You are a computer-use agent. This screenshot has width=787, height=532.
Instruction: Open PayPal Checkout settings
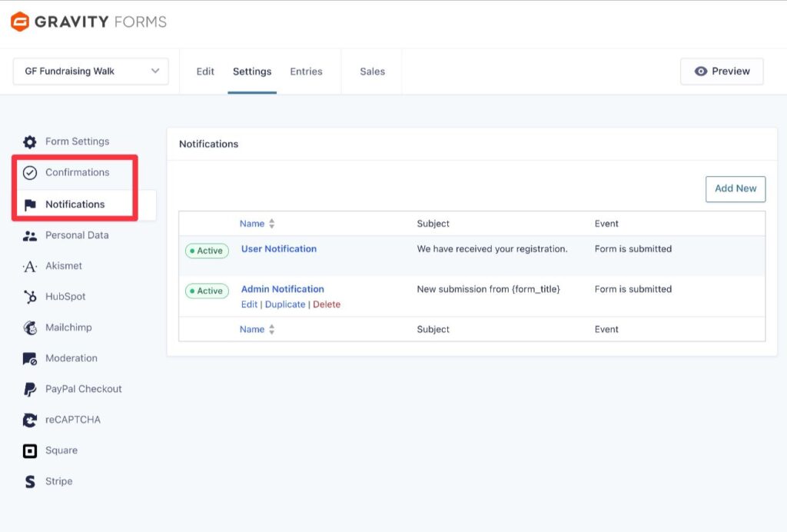pyautogui.click(x=83, y=389)
